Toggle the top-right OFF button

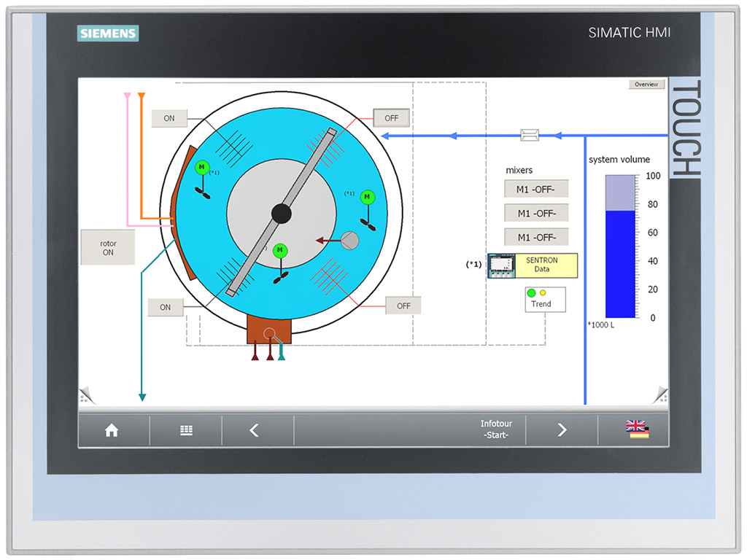[x=392, y=117]
